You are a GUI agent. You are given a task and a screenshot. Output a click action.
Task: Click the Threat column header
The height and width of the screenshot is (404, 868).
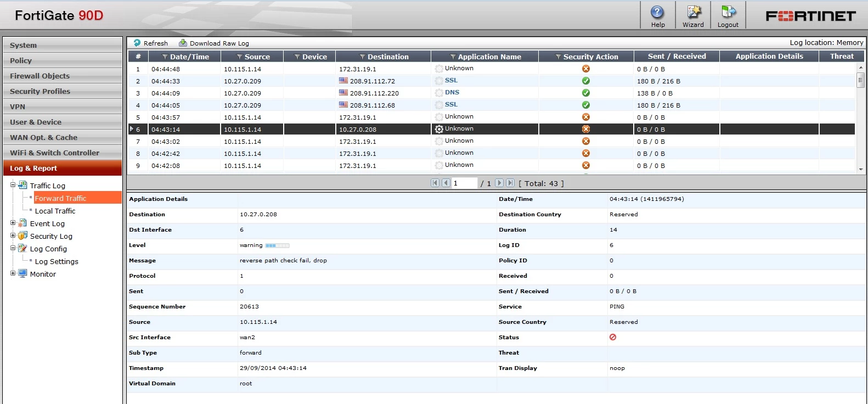pos(842,56)
